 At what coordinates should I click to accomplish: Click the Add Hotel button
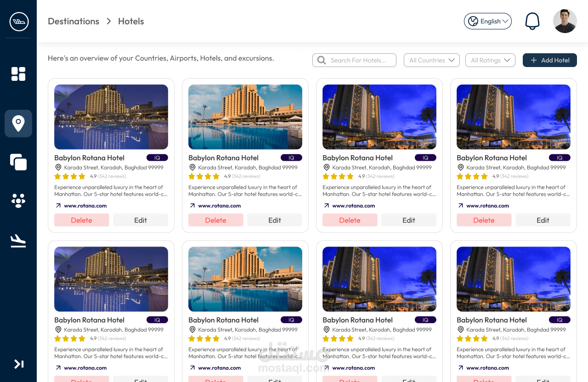[x=550, y=60]
